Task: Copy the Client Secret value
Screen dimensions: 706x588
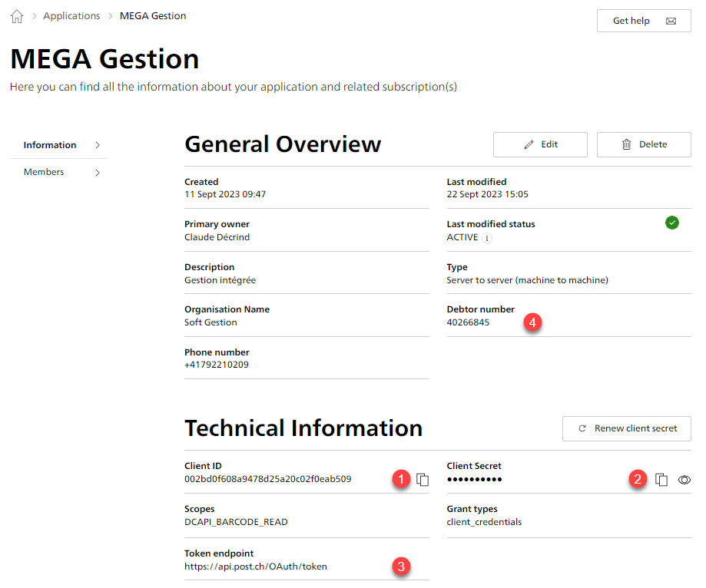Action: pyautogui.click(x=661, y=480)
